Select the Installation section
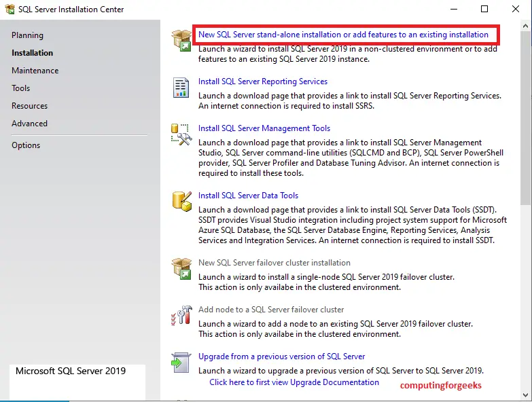The height and width of the screenshot is (402, 532). click(32, 53)
